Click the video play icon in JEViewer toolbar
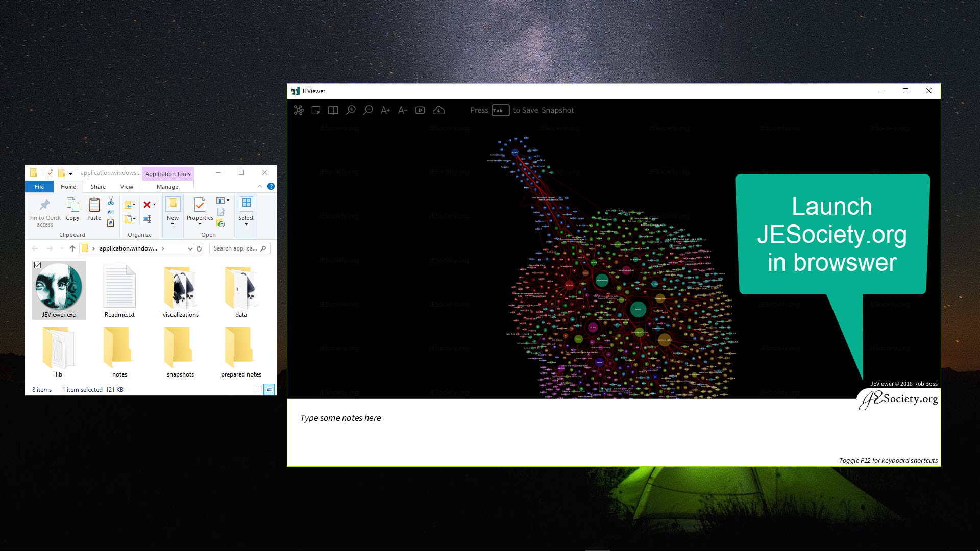This screenshot has width=980, height=551. (x=420, y=110)
